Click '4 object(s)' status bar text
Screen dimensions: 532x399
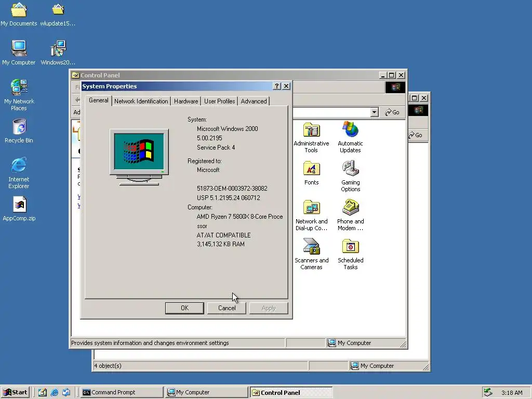click(108, 366)
